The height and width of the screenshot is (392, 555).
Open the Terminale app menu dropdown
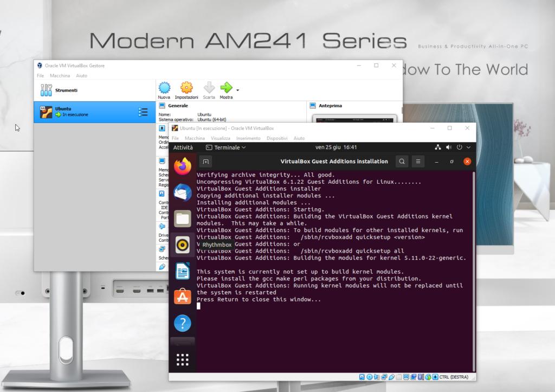coord(226,147)
